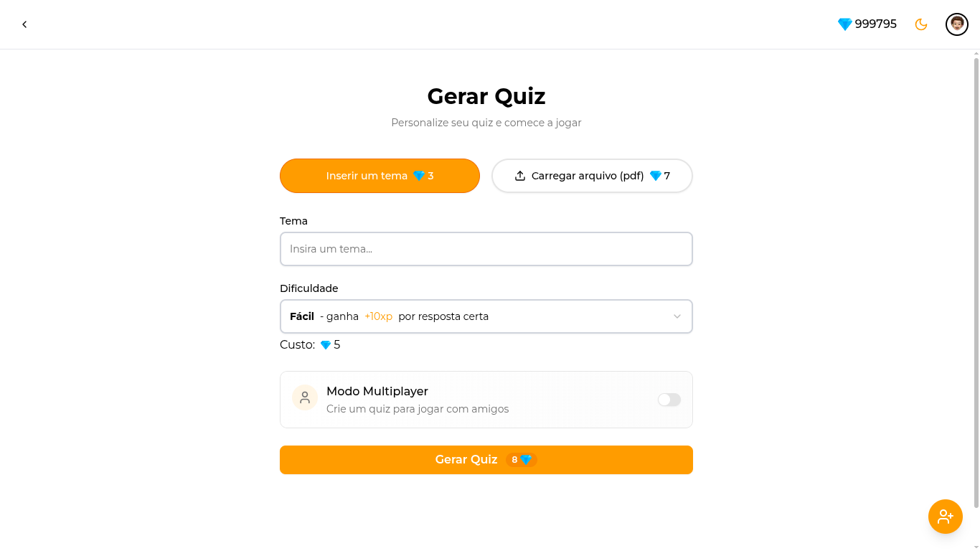980x551 pixels.
Task: Click the diamond gem icon beside 999795
Action: (844, 24)
